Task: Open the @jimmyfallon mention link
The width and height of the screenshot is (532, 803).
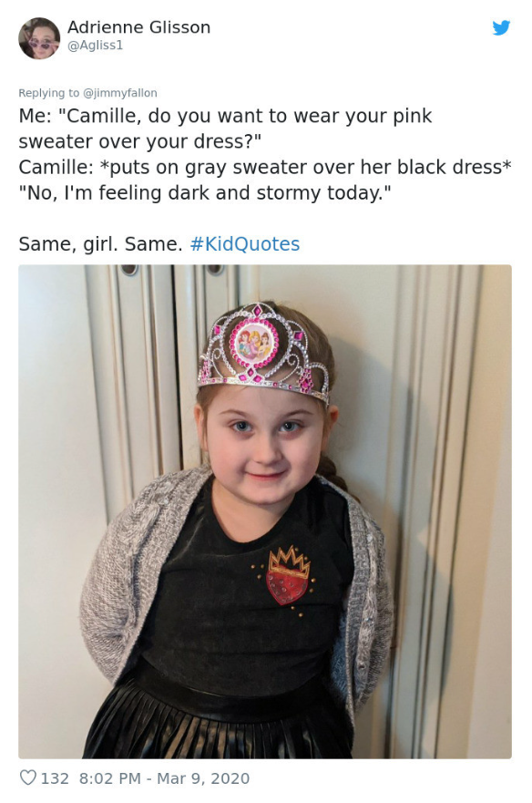Action: [120, 93]
